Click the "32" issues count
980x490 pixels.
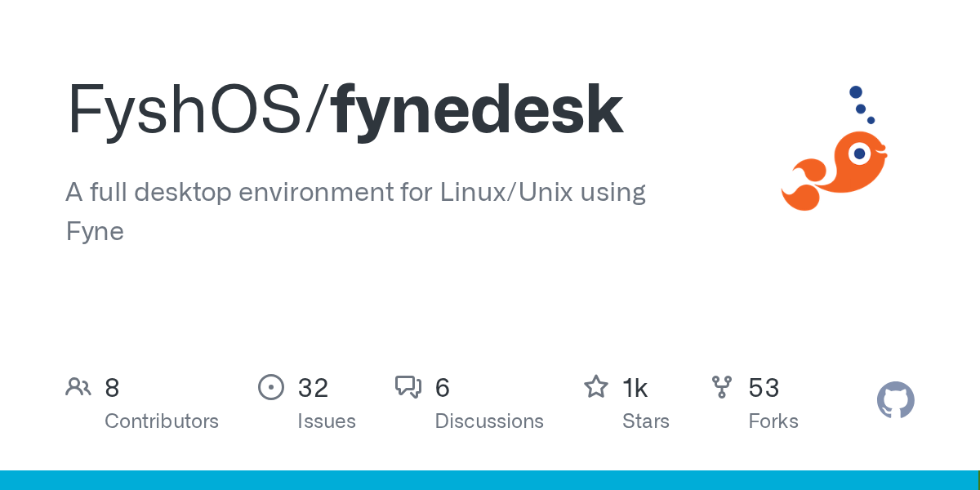[x=313, y=388]
